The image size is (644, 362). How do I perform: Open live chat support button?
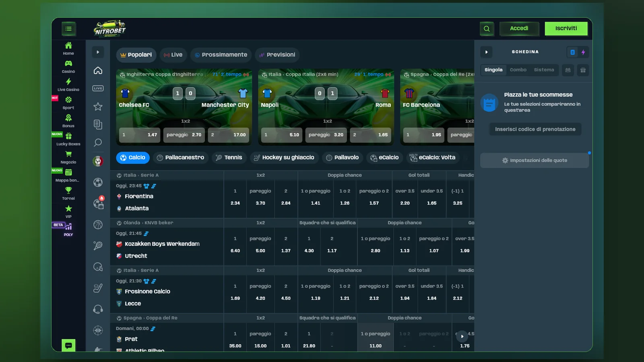(68, 345)
